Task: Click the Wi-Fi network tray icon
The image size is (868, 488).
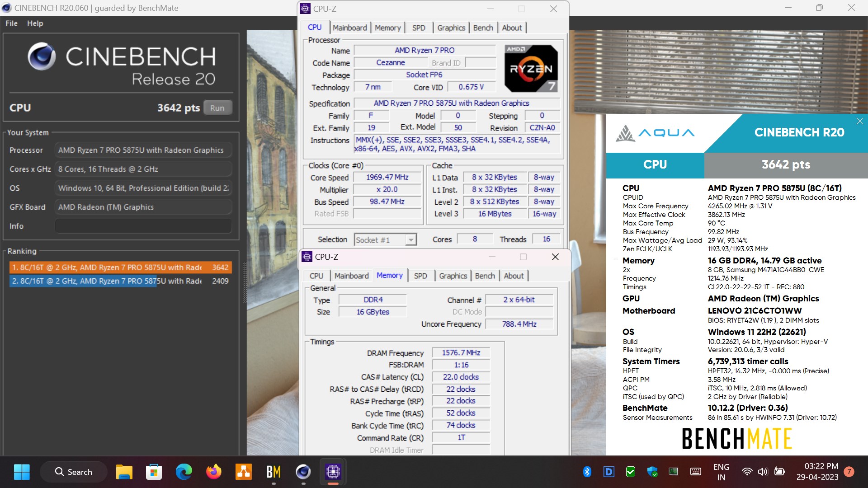Action: pos(747,472)
